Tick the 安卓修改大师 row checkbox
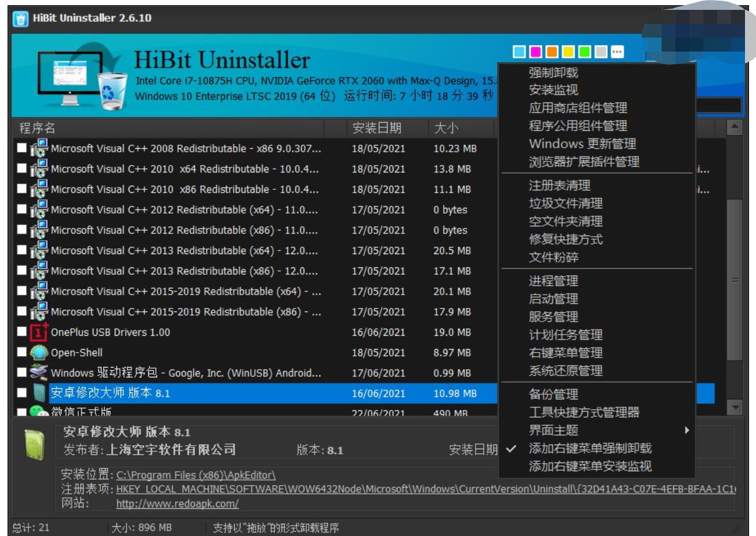 (x=22, y=393)
